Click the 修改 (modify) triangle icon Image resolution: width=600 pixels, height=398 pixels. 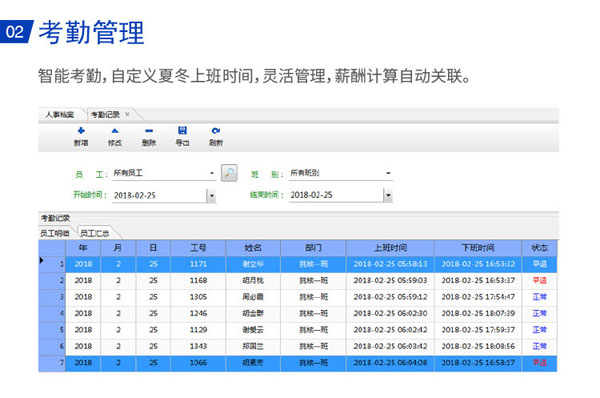coord(115,131)
